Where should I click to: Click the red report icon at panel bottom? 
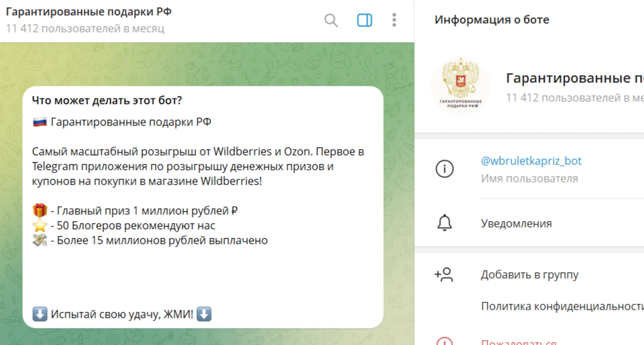(x=444, y=341)
